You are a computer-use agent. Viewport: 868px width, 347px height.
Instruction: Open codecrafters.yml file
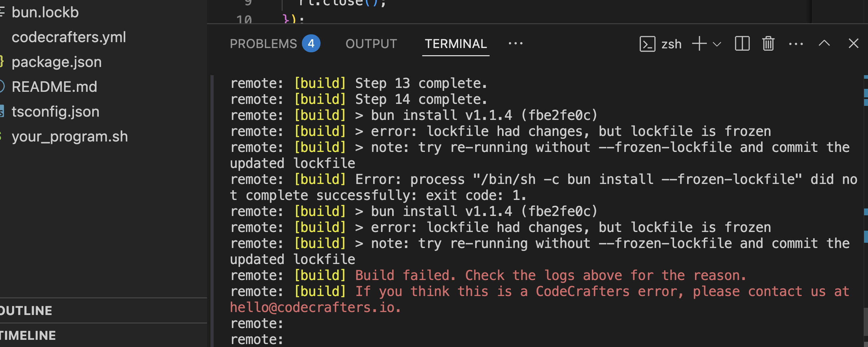click(x=69, y=37)
